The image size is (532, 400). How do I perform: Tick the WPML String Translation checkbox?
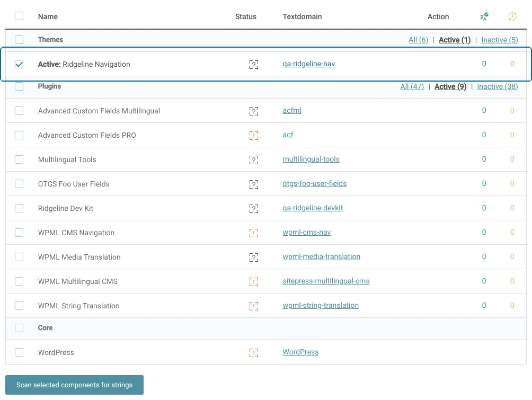click(x=19, y=306)
